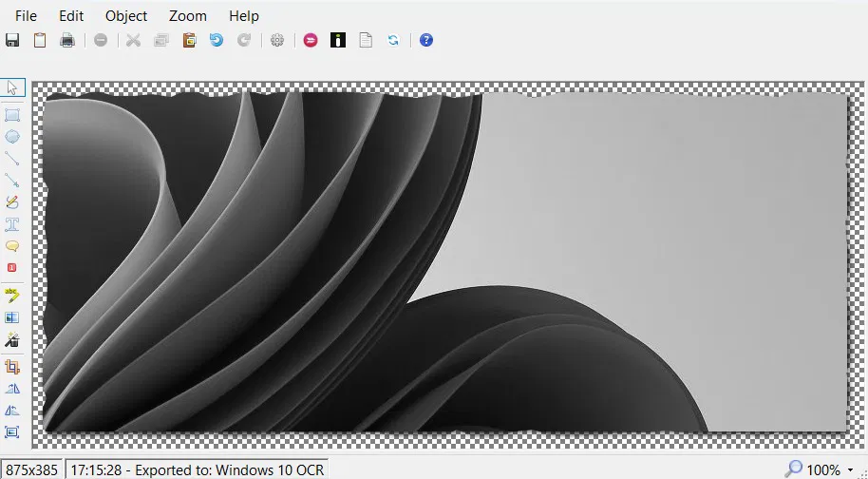Select the abc highlight tool
This screenshot has width=868, height=479.
tap(12, 296)
